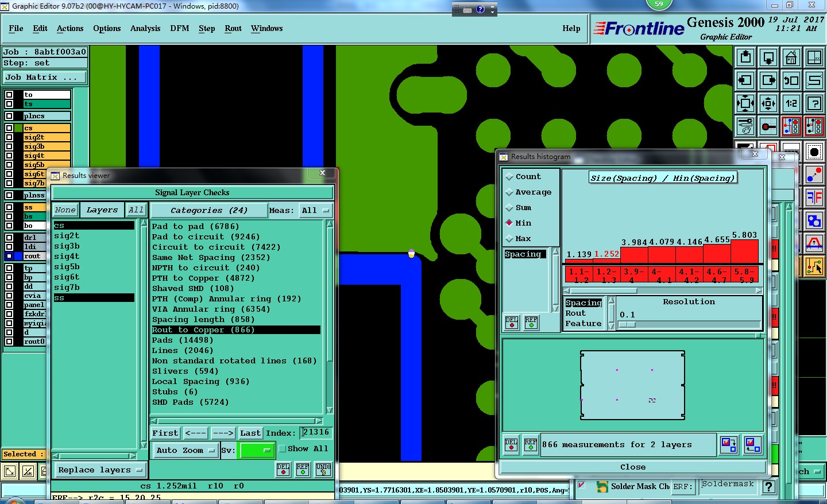Toggle visibility box for layer cs
827x504 pixels.
[9, 128]
